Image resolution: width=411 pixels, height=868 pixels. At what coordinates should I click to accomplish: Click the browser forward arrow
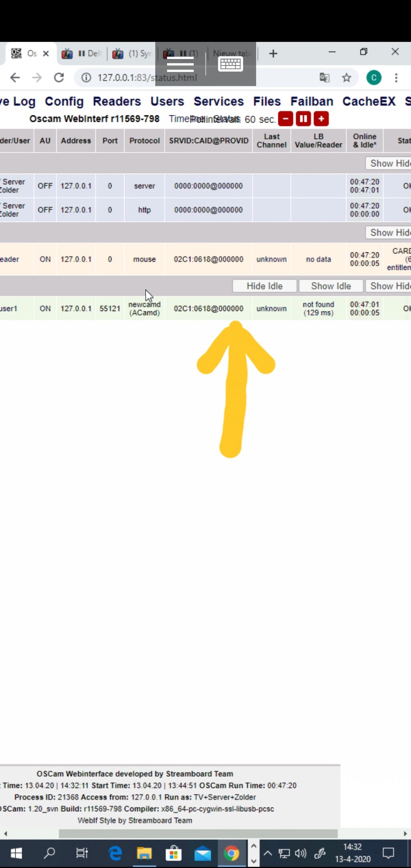pyautogui.click(x=37, y=78)
